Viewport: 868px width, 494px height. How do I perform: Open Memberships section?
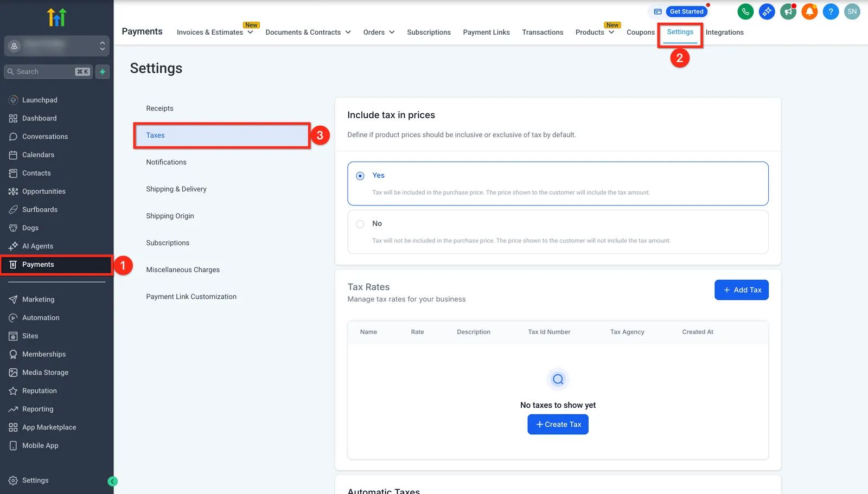tap(44, 354)
